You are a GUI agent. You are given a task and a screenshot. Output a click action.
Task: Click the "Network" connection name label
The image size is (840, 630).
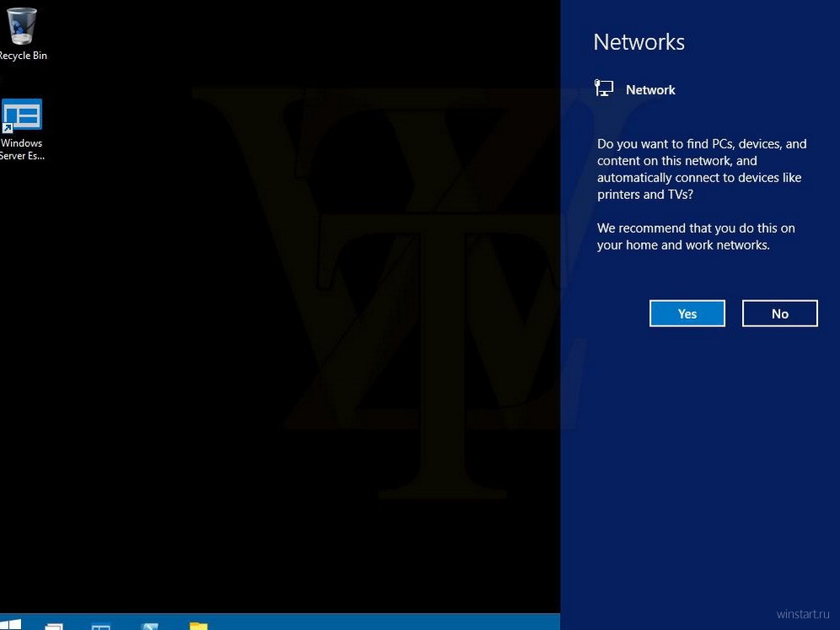(650, 90)
